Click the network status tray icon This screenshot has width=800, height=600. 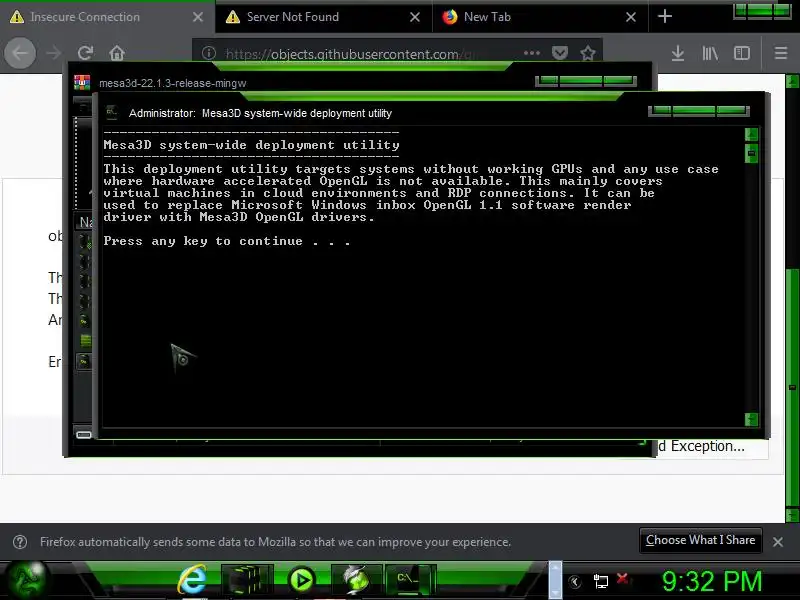tap(601, 581)
